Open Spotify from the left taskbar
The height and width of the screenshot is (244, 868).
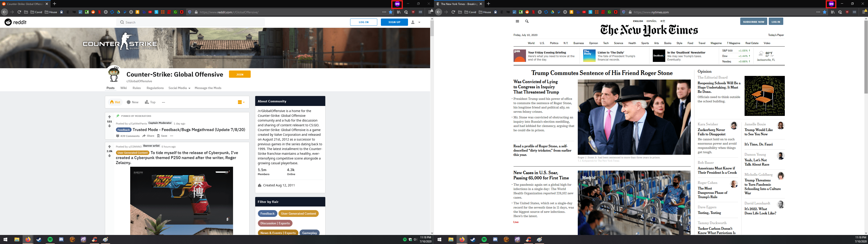50,240
